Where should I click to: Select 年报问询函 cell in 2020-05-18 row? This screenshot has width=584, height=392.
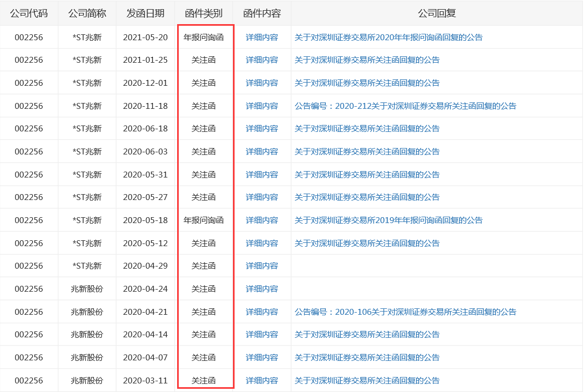point(203,220)
